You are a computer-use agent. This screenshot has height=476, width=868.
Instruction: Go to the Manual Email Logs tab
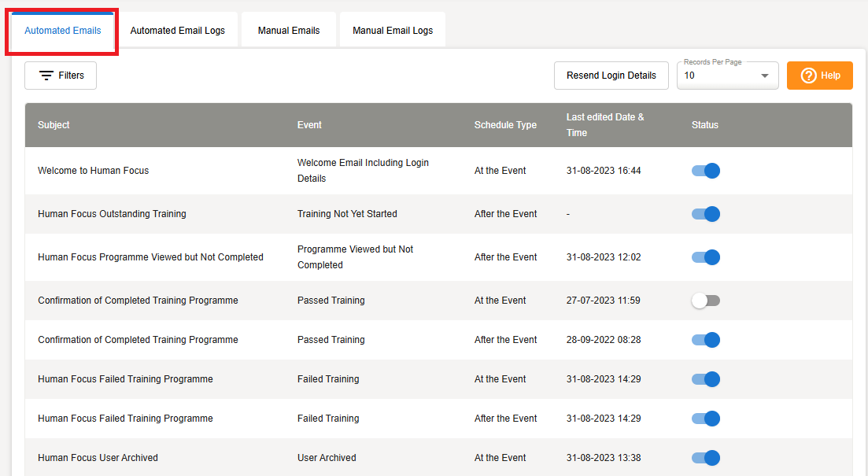[x=393, y=31]
